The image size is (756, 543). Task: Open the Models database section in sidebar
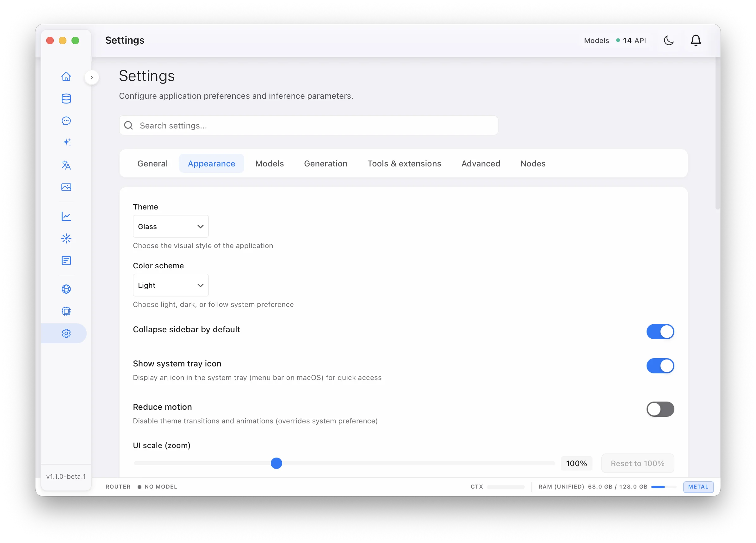(x=66, y=98)
